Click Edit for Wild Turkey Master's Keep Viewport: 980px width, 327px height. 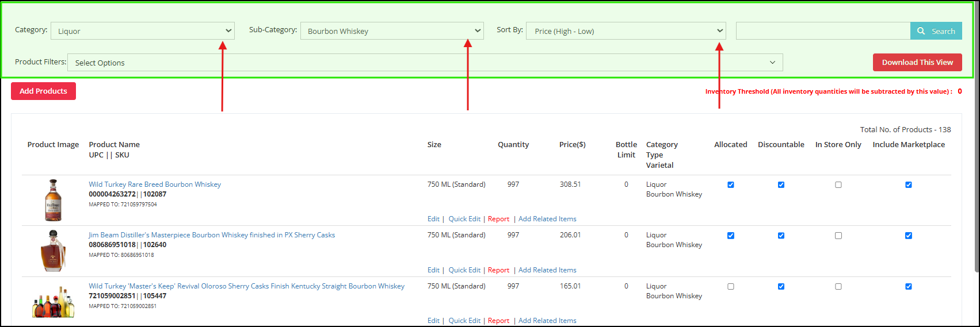click(433, 321)
